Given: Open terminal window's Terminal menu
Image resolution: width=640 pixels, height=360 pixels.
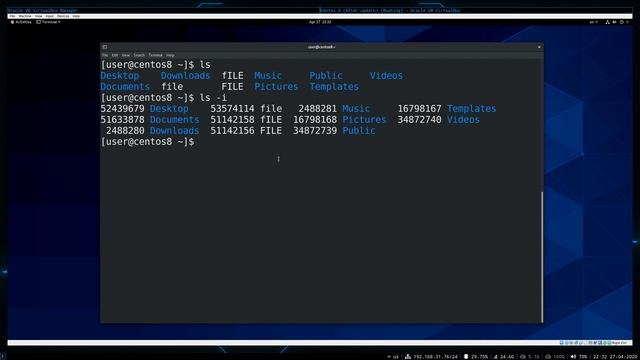Looking at the screenshot, I should (x=155, y=55).
